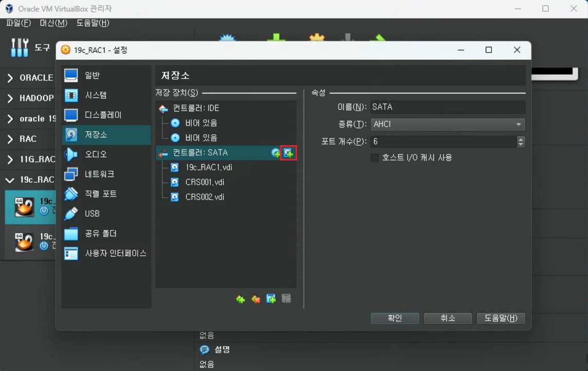Image resolution: width=588 pixels, height=371 pixels.
Task: Close the 19c_RAC1 settings dialog
Action: (x=517, y=50)
